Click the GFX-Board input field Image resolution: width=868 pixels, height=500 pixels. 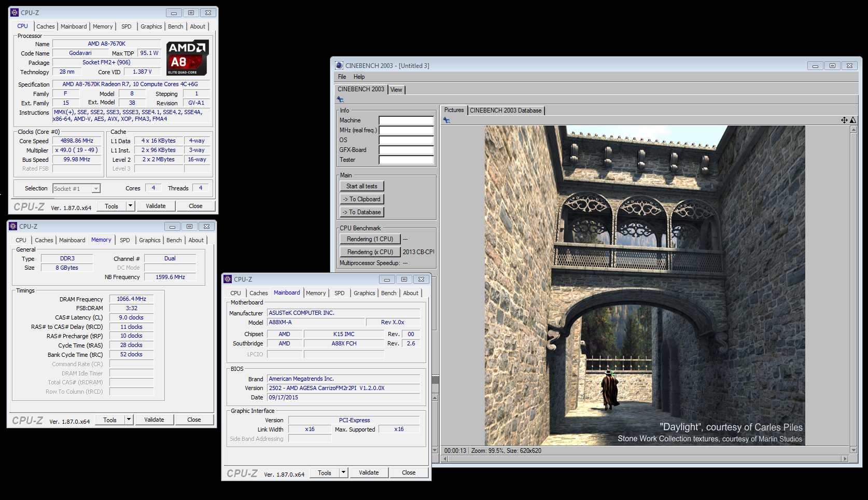click(x=406, y=150)
